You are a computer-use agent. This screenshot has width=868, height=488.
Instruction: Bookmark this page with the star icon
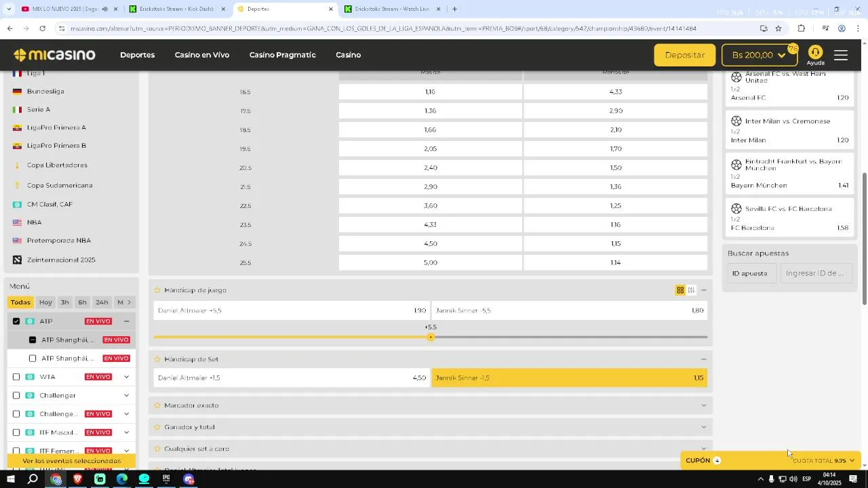tap(778, 28)
